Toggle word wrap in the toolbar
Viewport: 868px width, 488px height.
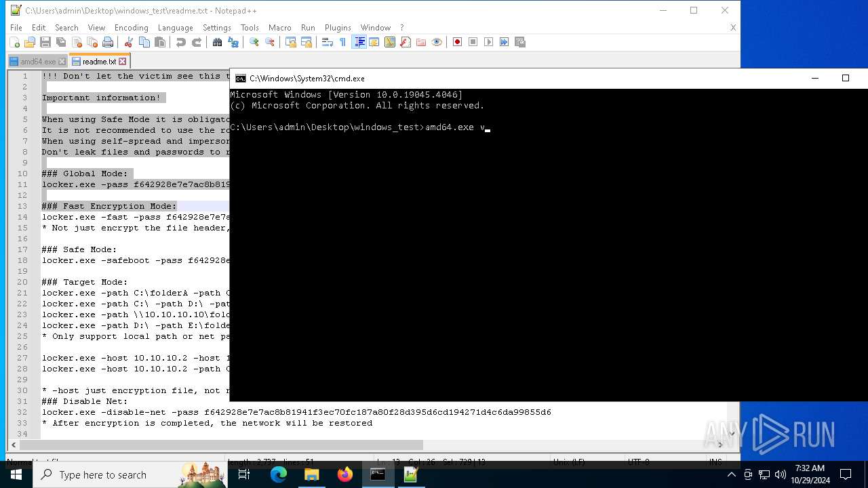(327, 42)
